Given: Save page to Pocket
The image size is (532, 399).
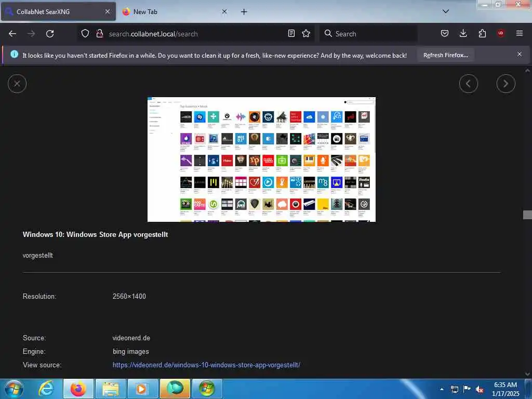Looking at the screenshot, I should click(445, 34).
